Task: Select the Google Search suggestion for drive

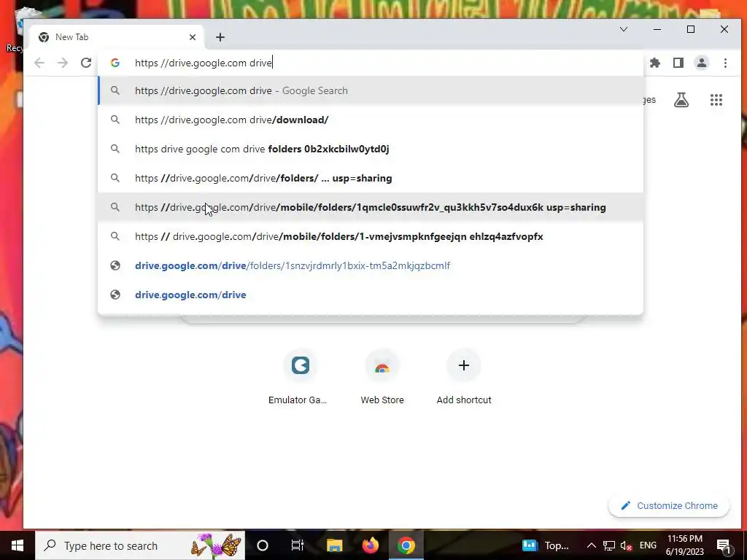Action: tap(371, 90)
